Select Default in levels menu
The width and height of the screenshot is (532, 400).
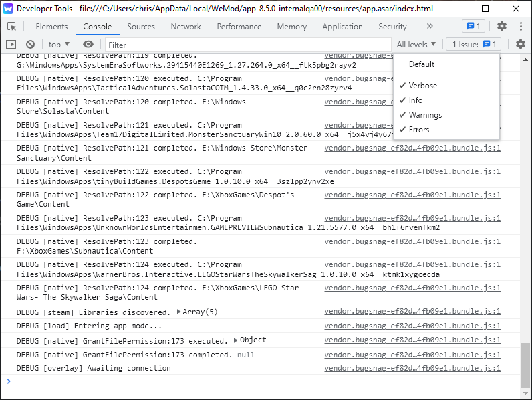pos(422,64)
